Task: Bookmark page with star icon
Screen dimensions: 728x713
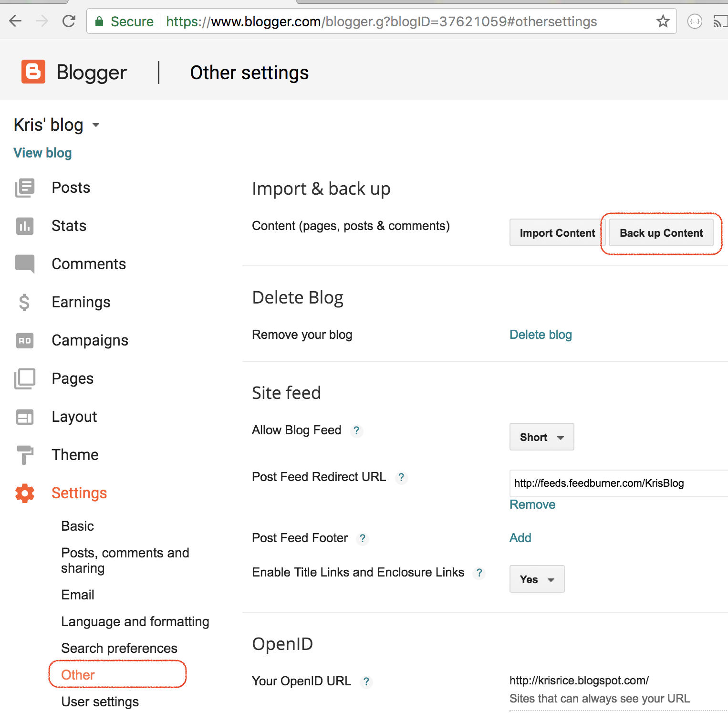Action: click(x=663, y=21)
